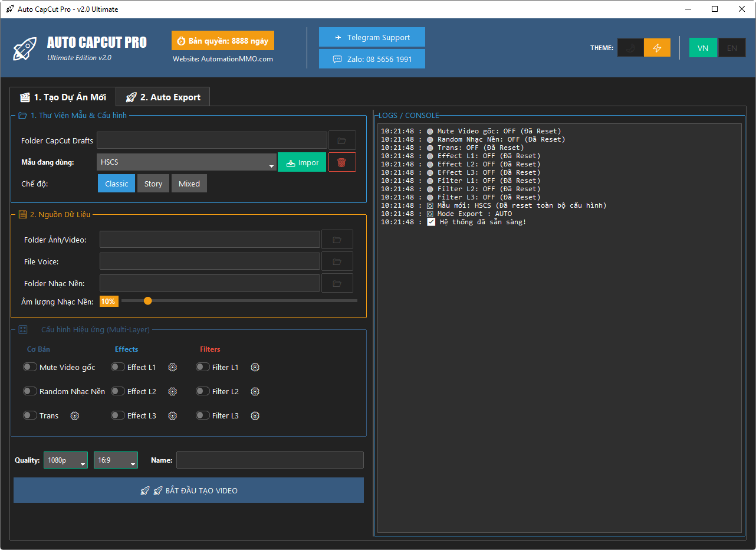Viewport: 756px width, 550px height.
Task: Toggle the Filter L3 switch
Action: pos(203,415)
